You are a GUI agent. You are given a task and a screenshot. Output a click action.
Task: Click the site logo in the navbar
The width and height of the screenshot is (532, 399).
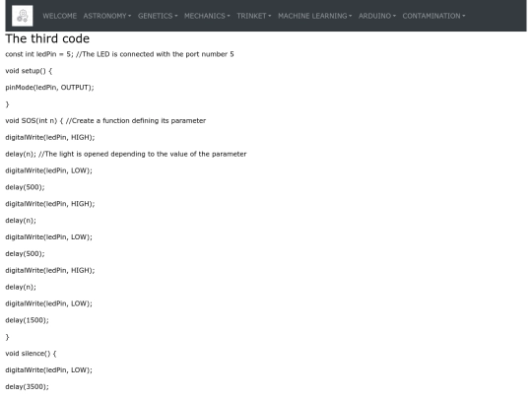pos(23,16)
